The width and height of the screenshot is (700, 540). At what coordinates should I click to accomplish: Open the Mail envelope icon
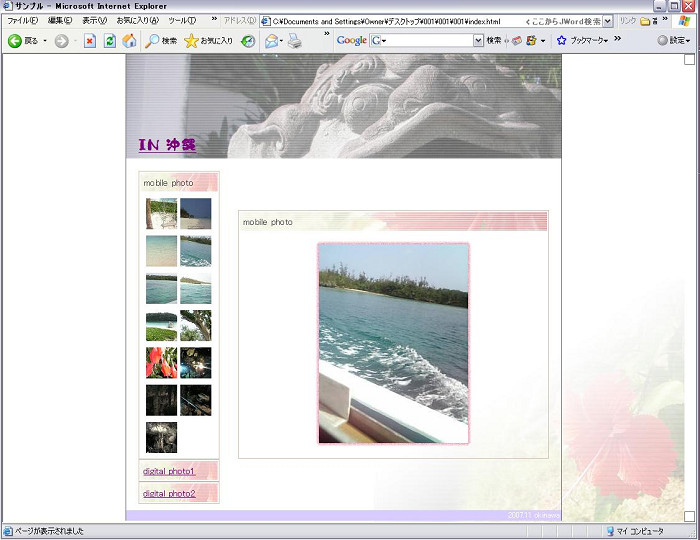tap(271, 41)
